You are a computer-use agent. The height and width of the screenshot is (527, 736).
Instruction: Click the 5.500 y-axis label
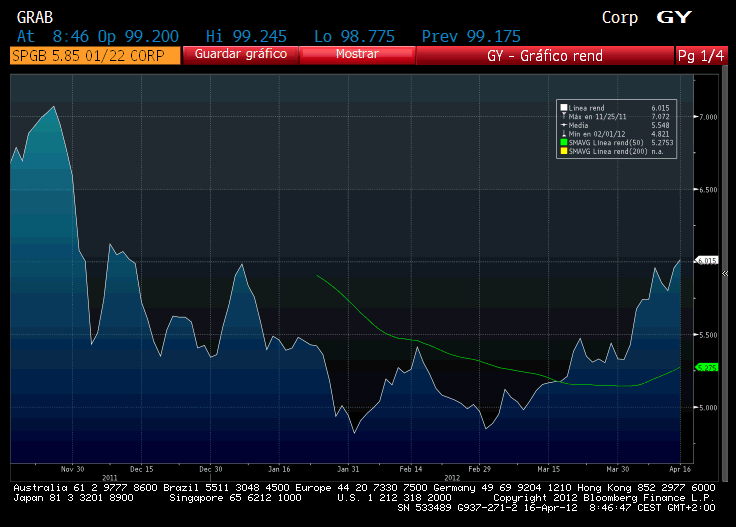click(x=708, y=335)
